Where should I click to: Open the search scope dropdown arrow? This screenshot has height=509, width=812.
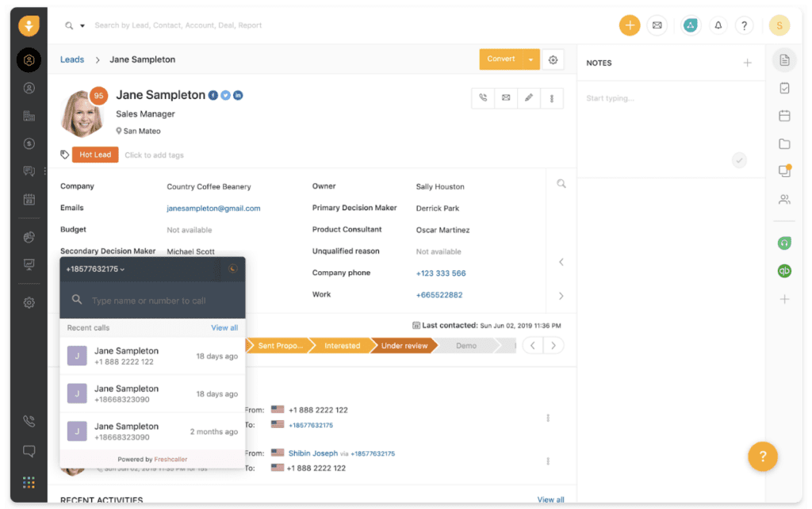coord(82,25)
